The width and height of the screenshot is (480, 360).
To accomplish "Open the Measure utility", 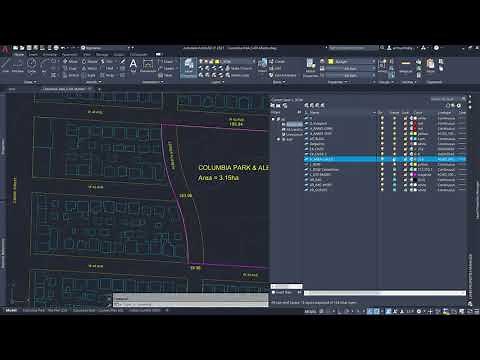I will pyautogui.click(x=406, y=65).
